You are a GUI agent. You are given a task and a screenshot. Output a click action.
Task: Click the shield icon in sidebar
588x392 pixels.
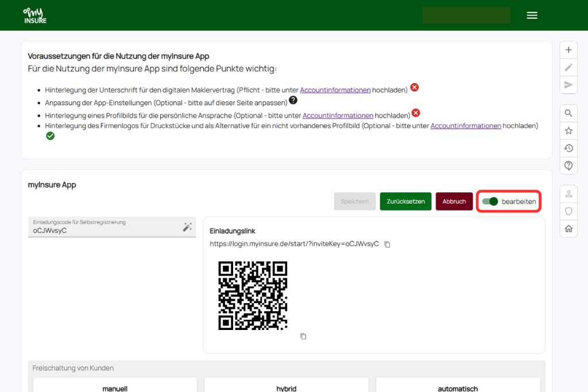pyautogui.click(x=568, y=211)
